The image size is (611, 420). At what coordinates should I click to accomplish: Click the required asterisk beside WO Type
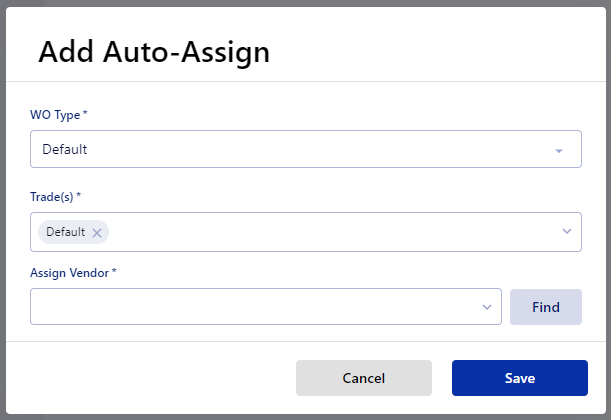(85, 113)
